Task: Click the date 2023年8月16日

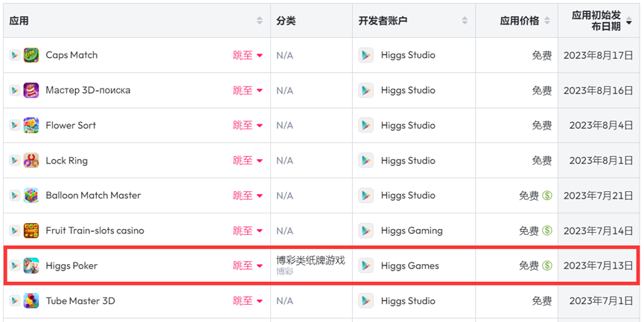Action: 599,90
